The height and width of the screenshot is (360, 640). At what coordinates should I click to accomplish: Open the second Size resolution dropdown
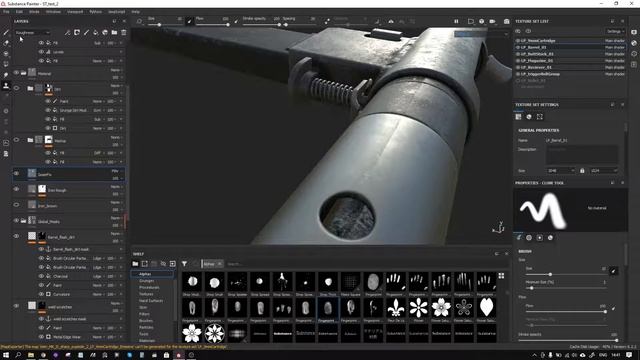point(604,171)
